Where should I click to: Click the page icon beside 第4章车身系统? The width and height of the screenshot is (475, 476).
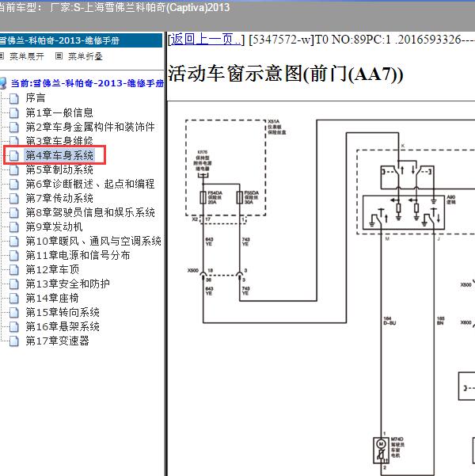pos(13,155)
